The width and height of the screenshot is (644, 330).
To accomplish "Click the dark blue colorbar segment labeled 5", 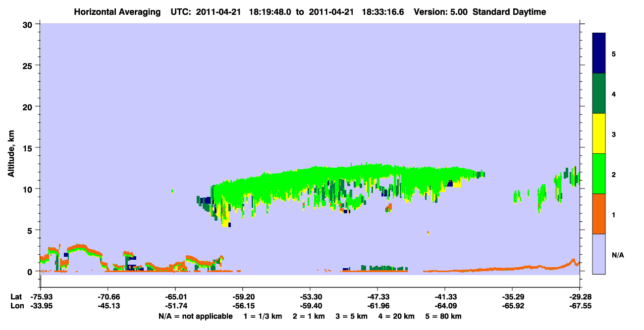I will coord(599,53).
